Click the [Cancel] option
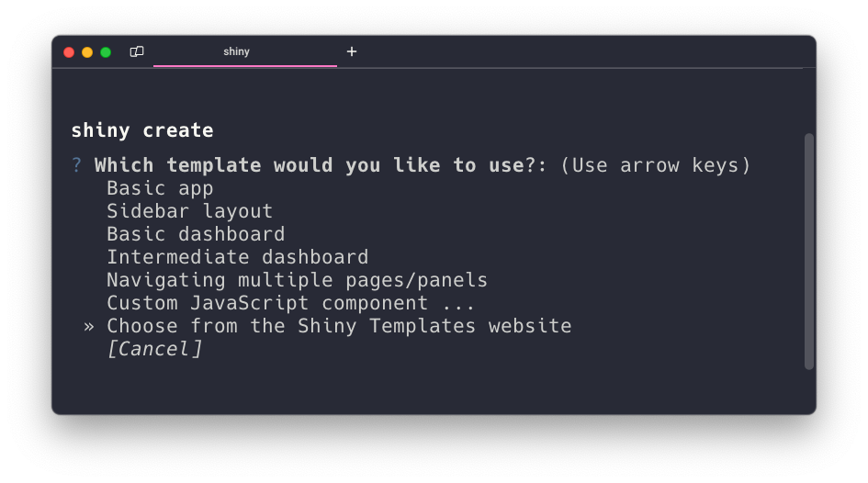Image resolution: width=868 pixels, height=483 pixels. [154, 349]
